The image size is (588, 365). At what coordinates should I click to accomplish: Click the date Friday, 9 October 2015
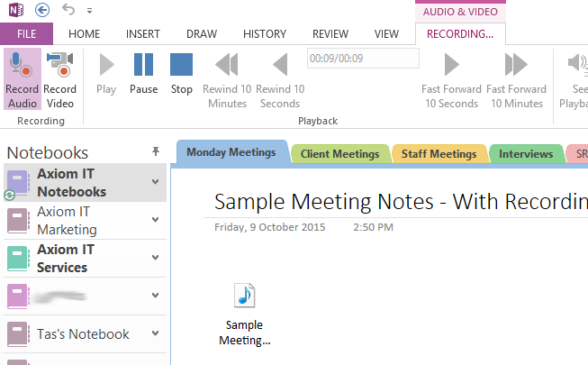click(x=269, y=227)
